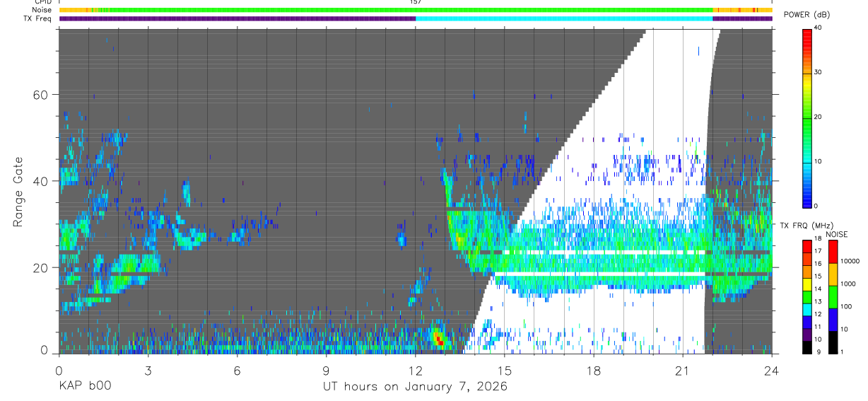Click the TX FRQ (MHz) color scale bar
The width and height of the screenshot is (868, 401).
tap(807, 296)
